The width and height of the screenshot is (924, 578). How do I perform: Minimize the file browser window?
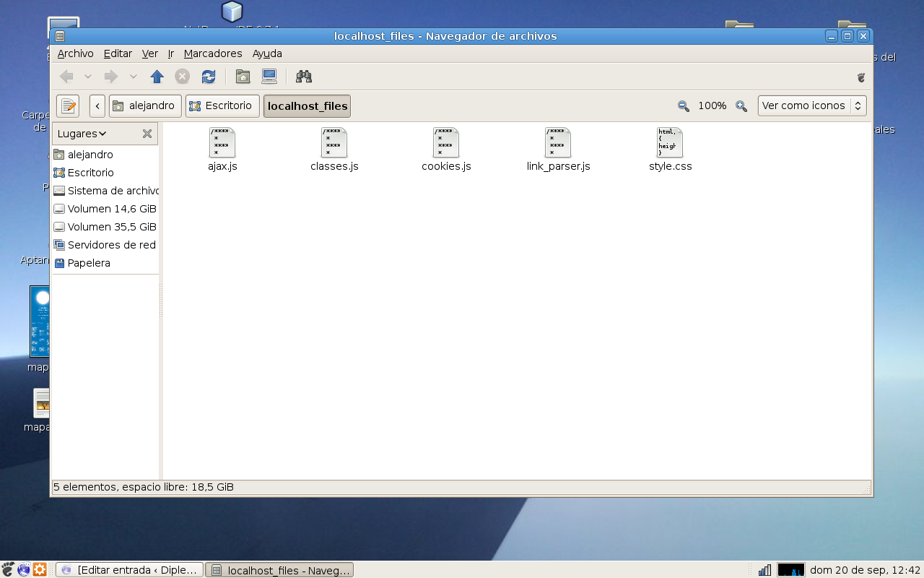point(832,36)
